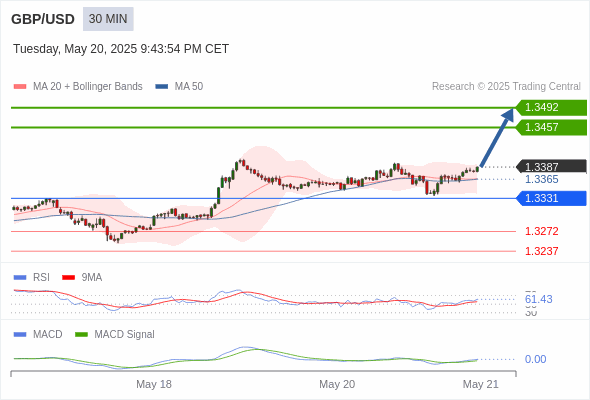Viewport: 590px width, 400px height.
Task: Toggle the RSI legend entry
Action: (32, 277)
